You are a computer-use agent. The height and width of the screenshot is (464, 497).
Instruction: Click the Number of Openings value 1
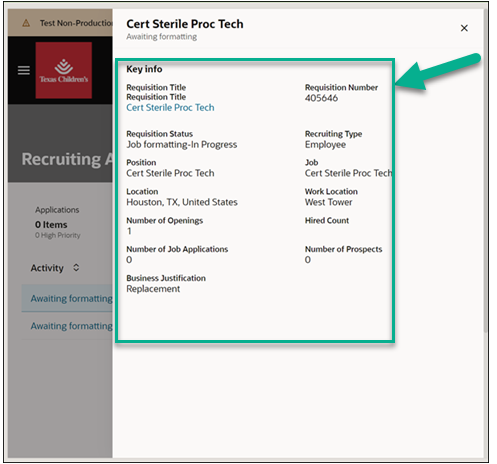[129, 231]
